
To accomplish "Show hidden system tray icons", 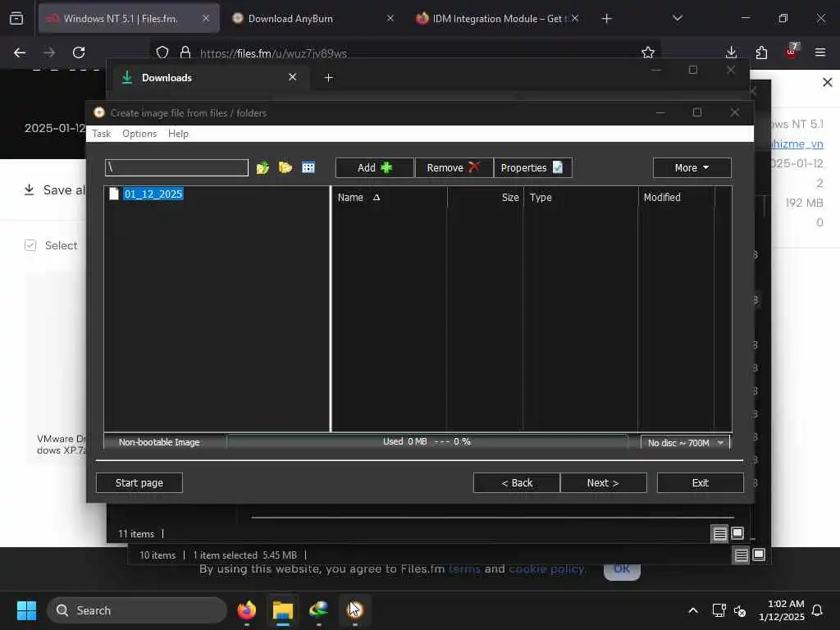I will [692, 610].
